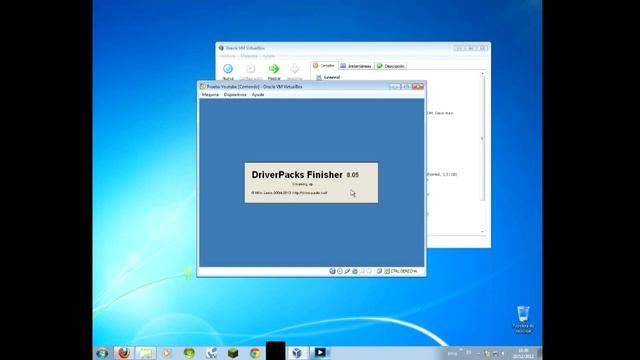Click the Descartar toolbar icon in VirtualBox Manager
Screen dimensions: 640x360
pos(295,69)
